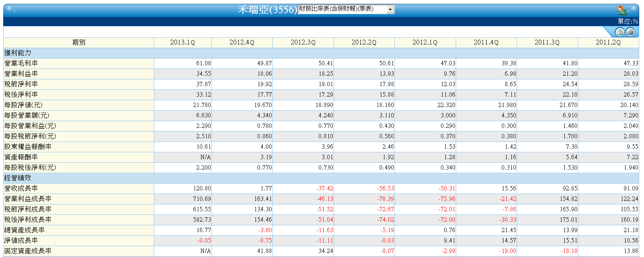Screen dimensions: 644x257
Task: Click the 每股營業利益(元) row label
Action: click(30, 126)
